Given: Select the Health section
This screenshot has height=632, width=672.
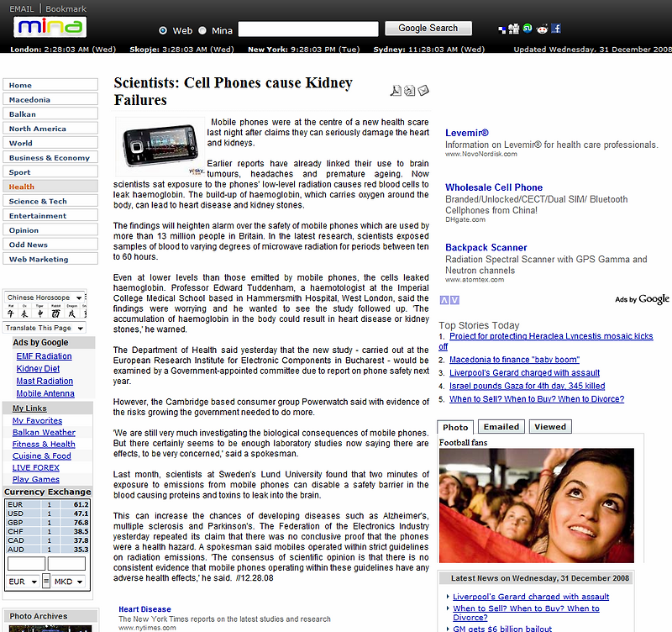Looking at the screenshot, I should (x=50, y=187).
